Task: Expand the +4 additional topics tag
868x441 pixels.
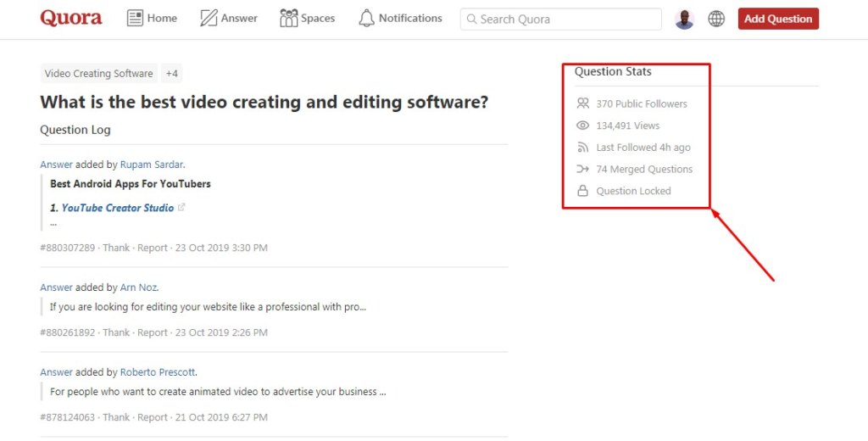Action: 171,73
